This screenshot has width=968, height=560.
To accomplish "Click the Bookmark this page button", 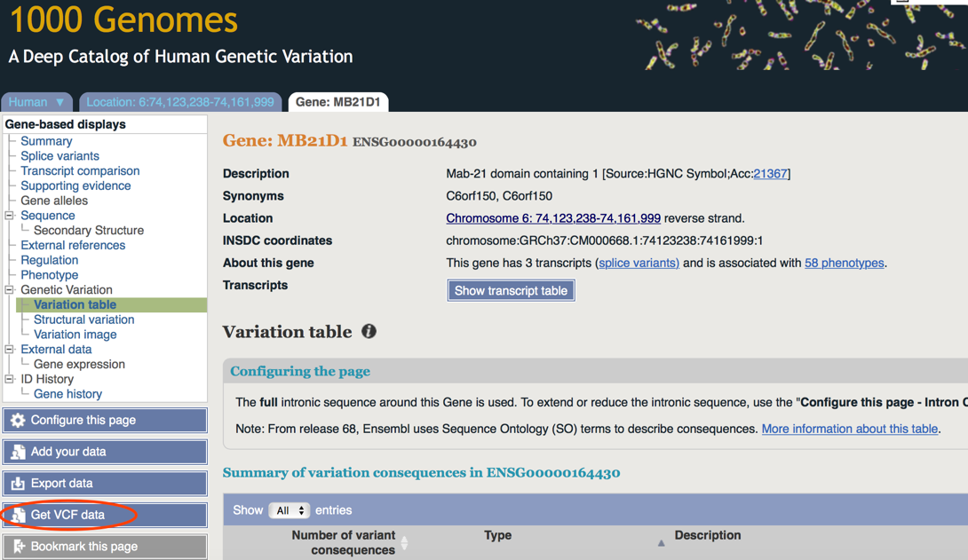I will pos(105,547).
